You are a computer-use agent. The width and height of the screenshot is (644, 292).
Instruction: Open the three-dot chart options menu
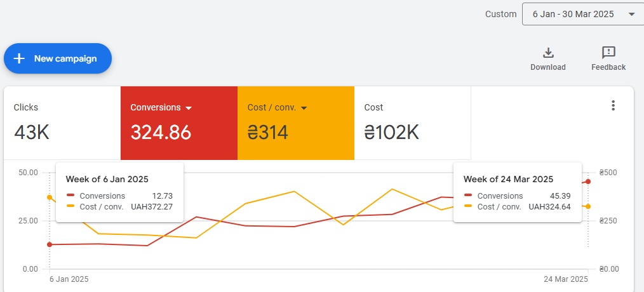coord(613,105)
